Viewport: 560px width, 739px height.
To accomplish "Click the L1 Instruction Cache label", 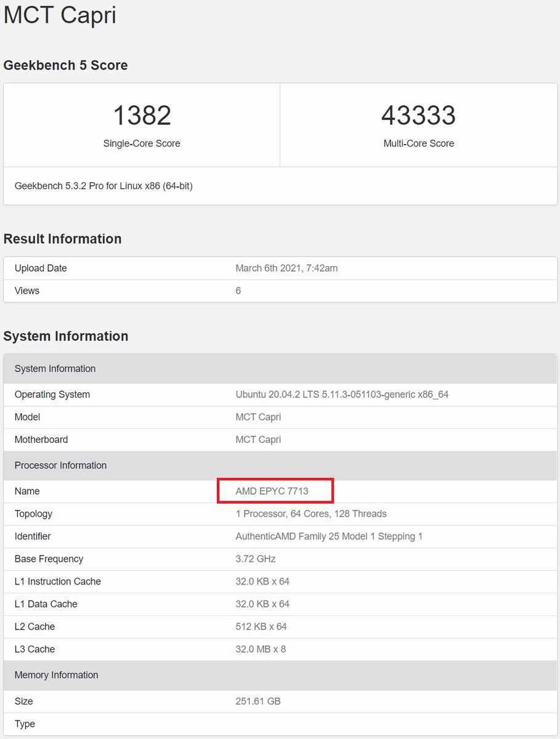I will tap(58, 581).
